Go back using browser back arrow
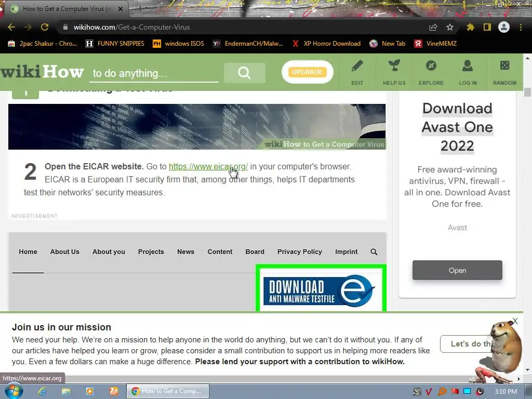Image resolution: width=532 pixels, height=399 pixels. pos(11,27)
